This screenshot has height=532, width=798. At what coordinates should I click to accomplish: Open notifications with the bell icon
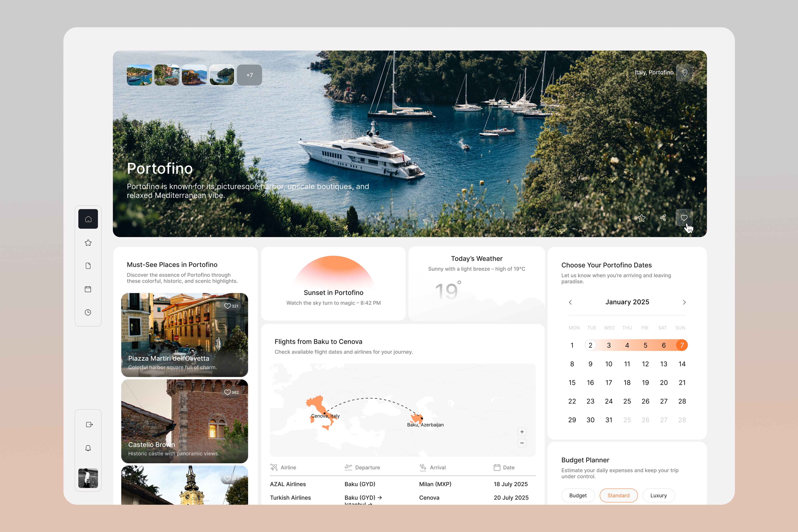88,448
